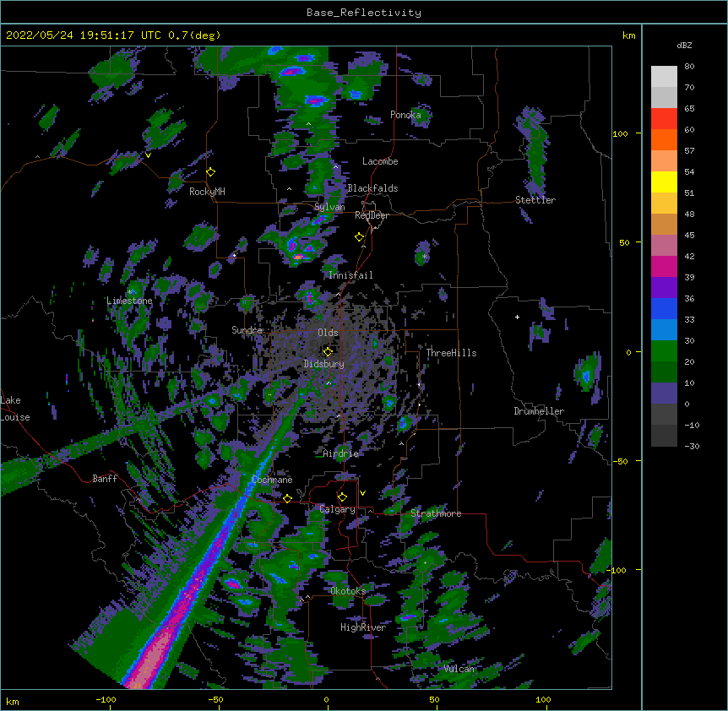Viewport: 728px width, 711px height.
Task: Click the Vulcan city label
Action: coord(459,669)
